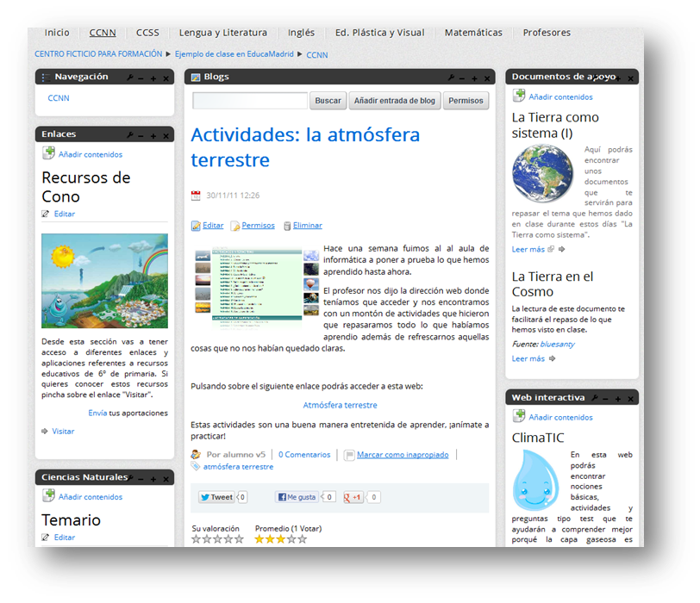Close the Navegación portlet
The width and height of the screenshot is (700, 603).
click(x=166, y=78)
